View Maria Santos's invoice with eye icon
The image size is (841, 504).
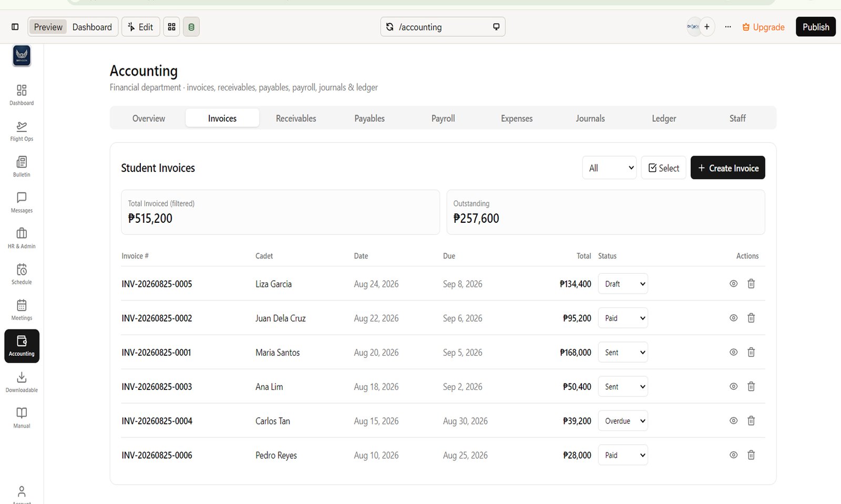point(734,352)
